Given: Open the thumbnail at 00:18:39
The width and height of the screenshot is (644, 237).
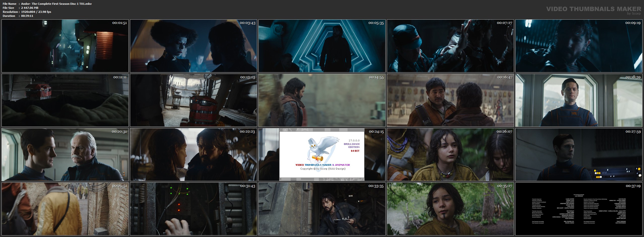Looking at the screenshot, I should point(579,100).
